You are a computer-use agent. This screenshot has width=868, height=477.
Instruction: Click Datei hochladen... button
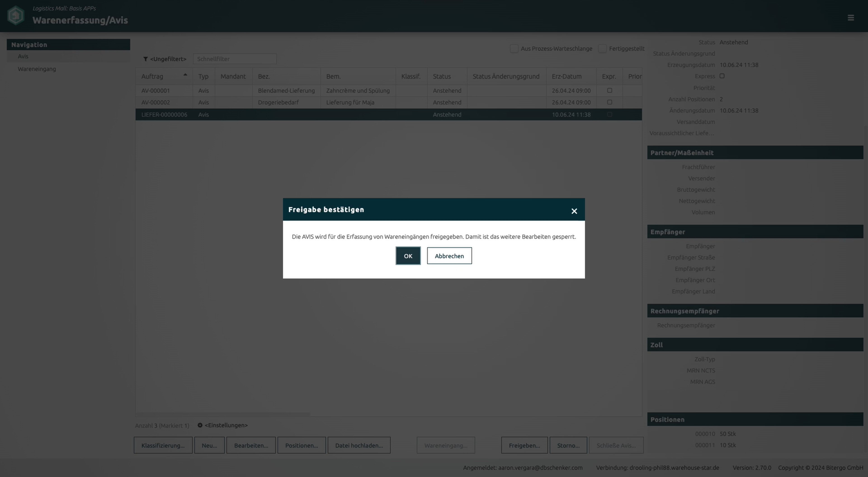click(x=359, y=445)
